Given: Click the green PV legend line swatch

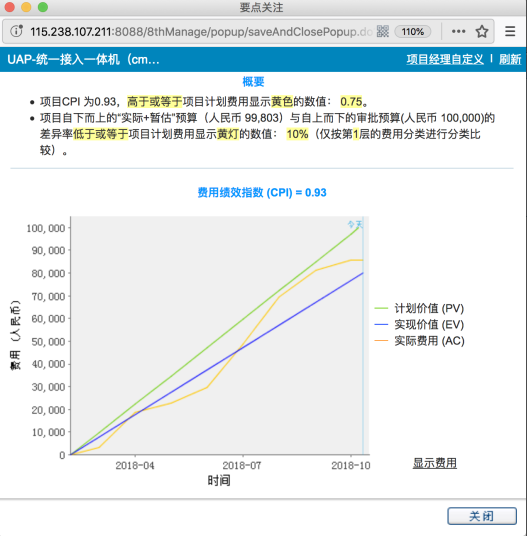Looking at the screenshot, I should pos(381,308).
